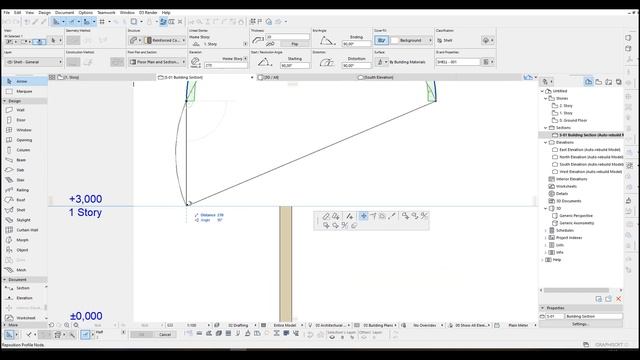640x360 pixels.
Task: Select the Slab tool
Action: pyautogui.click(x=24, y=170)
